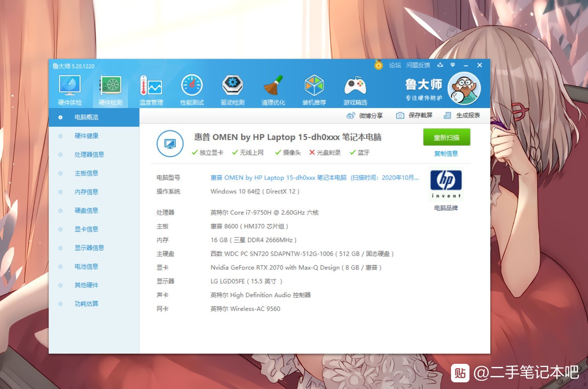The height and width of the screenshot is (389, 588).
Task: Click the green 重新扫描 rescan button
Action: click(447, 138)
